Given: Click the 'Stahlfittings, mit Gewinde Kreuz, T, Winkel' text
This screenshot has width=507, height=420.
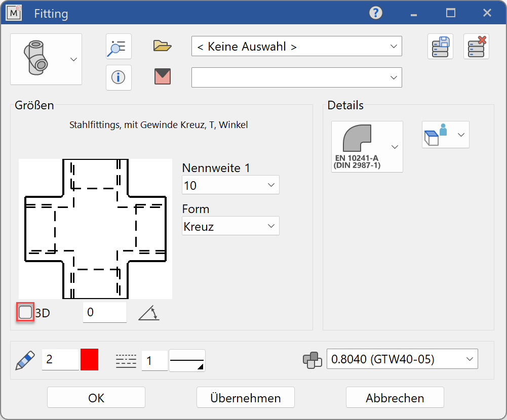Looking at the screenshot, I should point(159,125).
